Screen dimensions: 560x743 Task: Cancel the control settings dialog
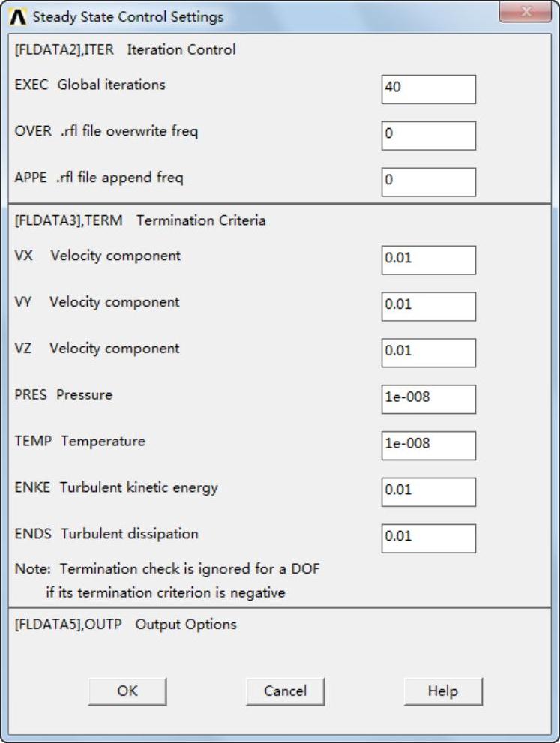[285, 691]
